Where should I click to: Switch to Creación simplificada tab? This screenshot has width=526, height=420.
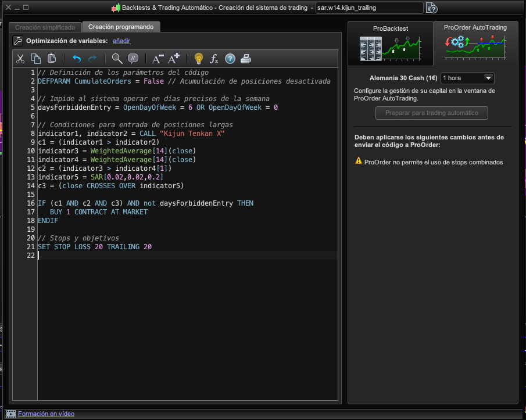(45, 27)
